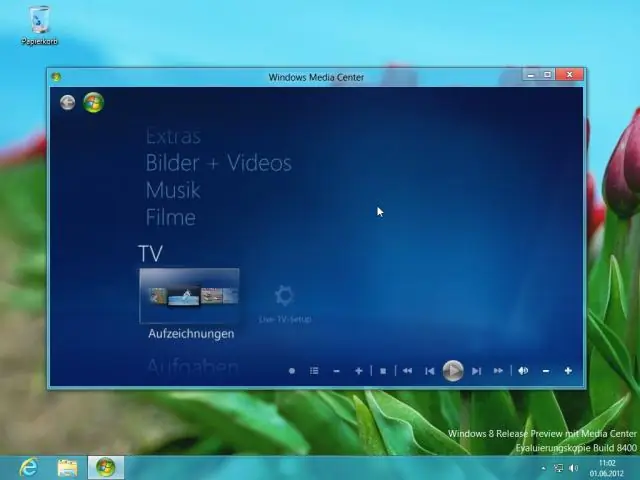Open the network tray icon
This screenshot has width=640, height=480.
point(558,468)
